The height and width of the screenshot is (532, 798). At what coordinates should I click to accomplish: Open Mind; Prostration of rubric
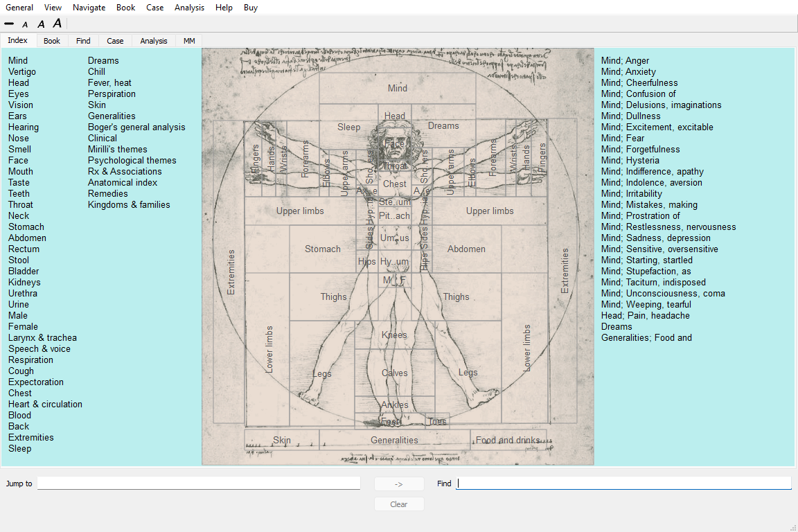(x=640, y=216)
